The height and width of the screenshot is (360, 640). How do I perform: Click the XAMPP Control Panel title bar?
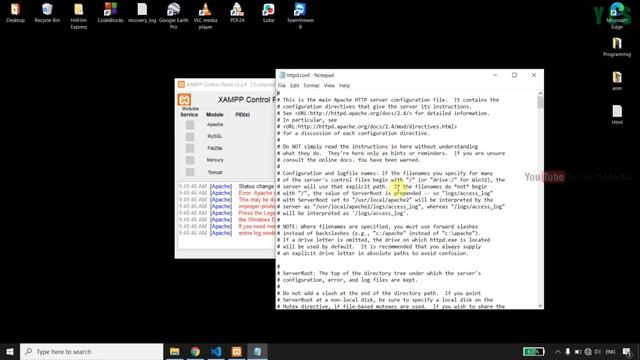225,84
